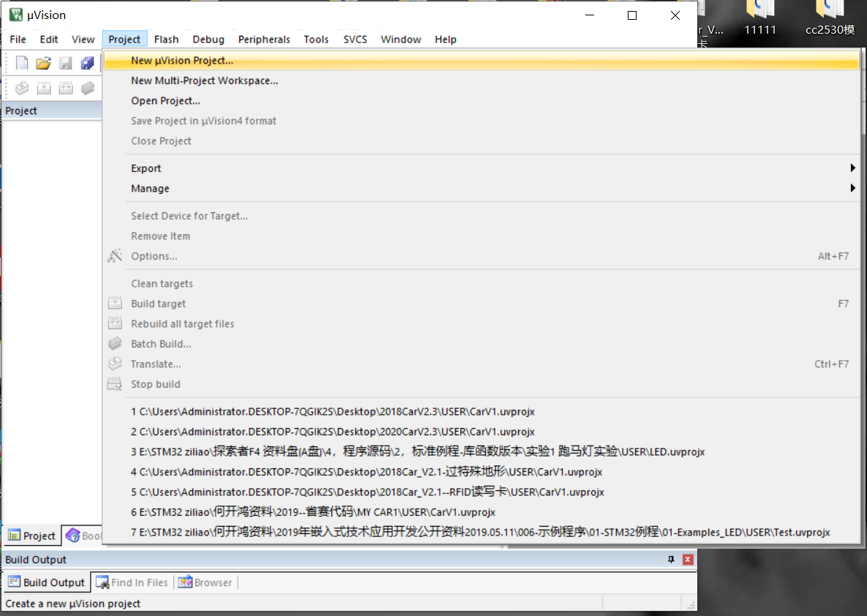Screen dimensions: 867x616
Task: Click the Build Output panel title
Action: point(36,560)
